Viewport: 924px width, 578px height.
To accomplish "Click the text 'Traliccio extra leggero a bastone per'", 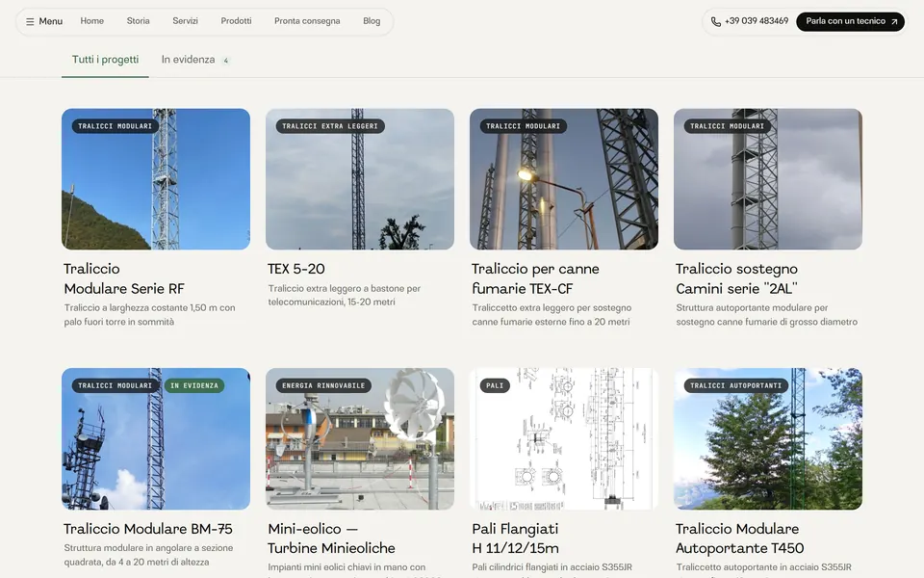I will click(x=345, y=288).
